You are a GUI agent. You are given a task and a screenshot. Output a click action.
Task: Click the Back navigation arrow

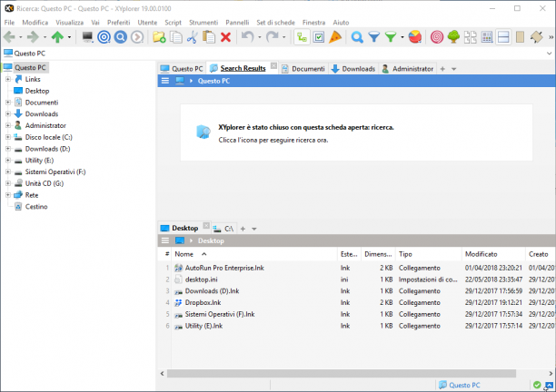(x=9, y=37)
